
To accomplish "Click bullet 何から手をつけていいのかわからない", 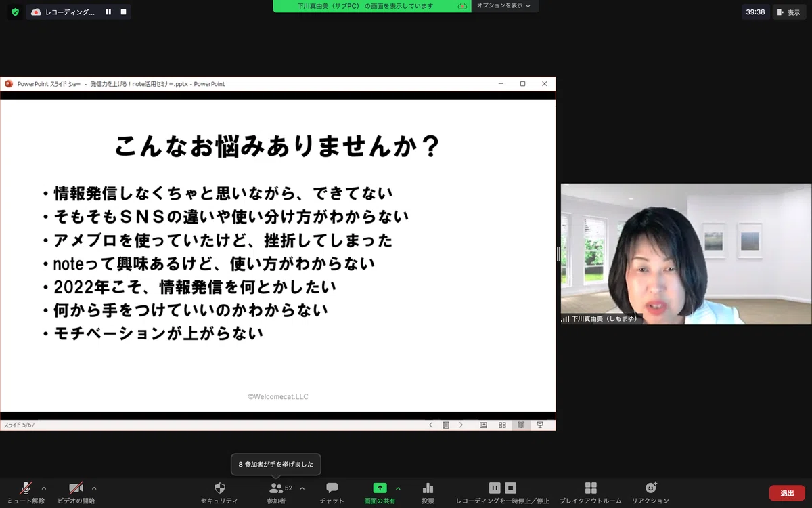I will 191,310.
